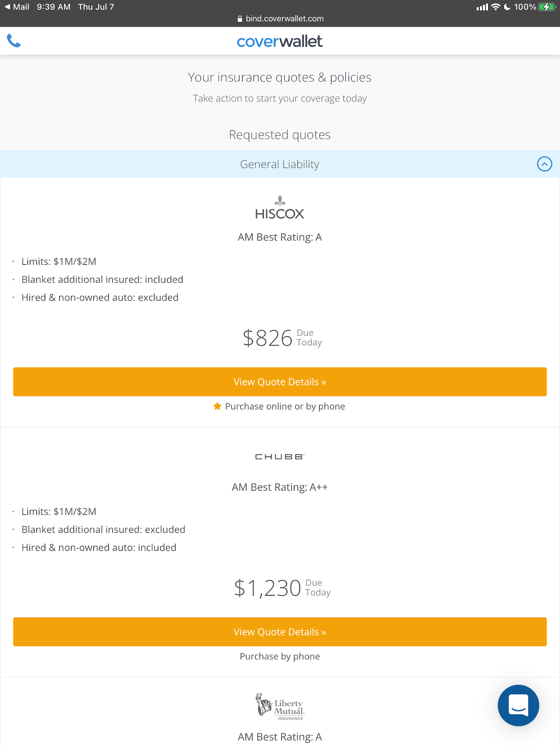Tap Purchase online or by phone text
Viewport: 560px width, 747px height.
285,406
